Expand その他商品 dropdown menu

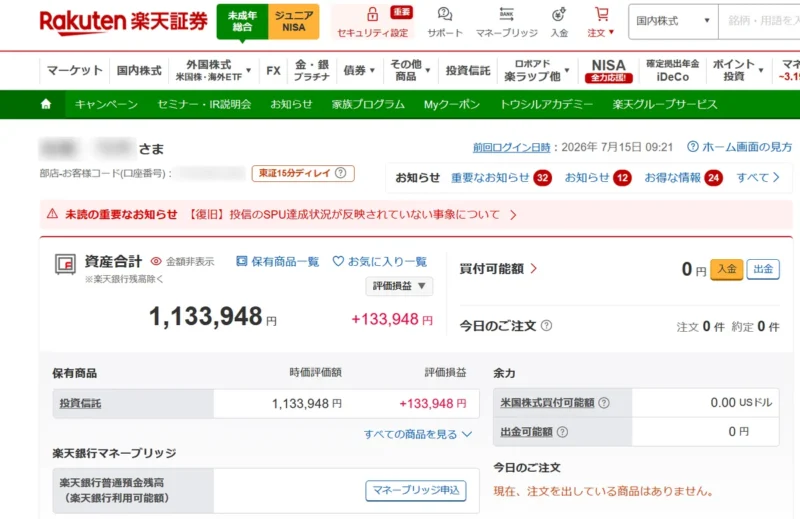pos(410,70)
